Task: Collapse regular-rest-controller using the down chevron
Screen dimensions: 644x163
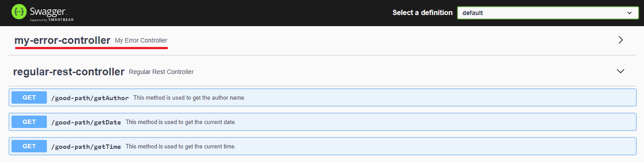Action: tap(621, 71)
